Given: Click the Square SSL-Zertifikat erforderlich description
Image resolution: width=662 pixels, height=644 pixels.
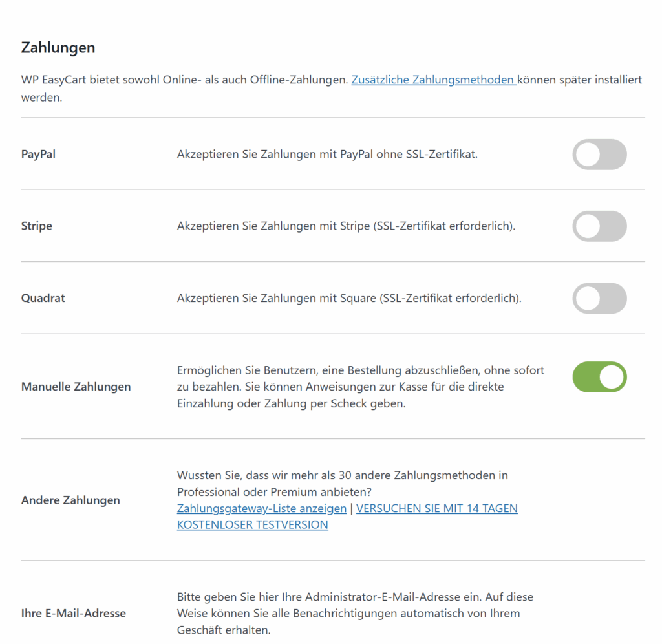Looking at the screenshot, I should pyautogui.click(x=348, y=299).
